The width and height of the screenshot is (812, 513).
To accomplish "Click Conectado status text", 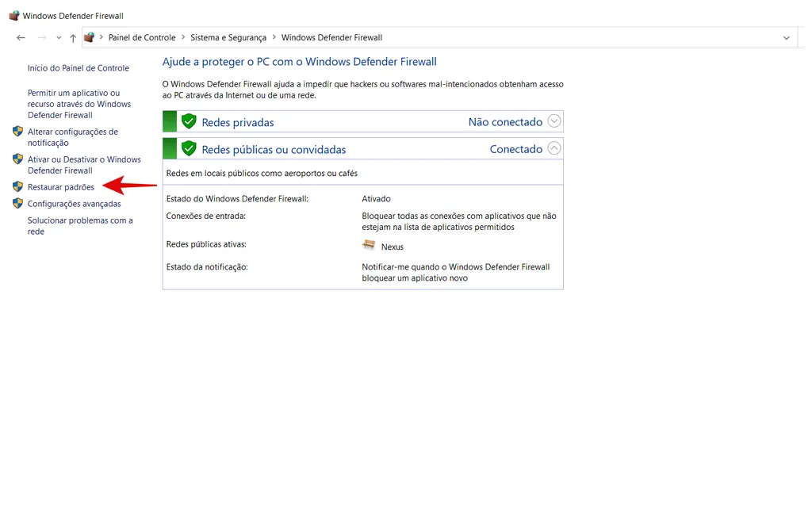I will (515, 149).
